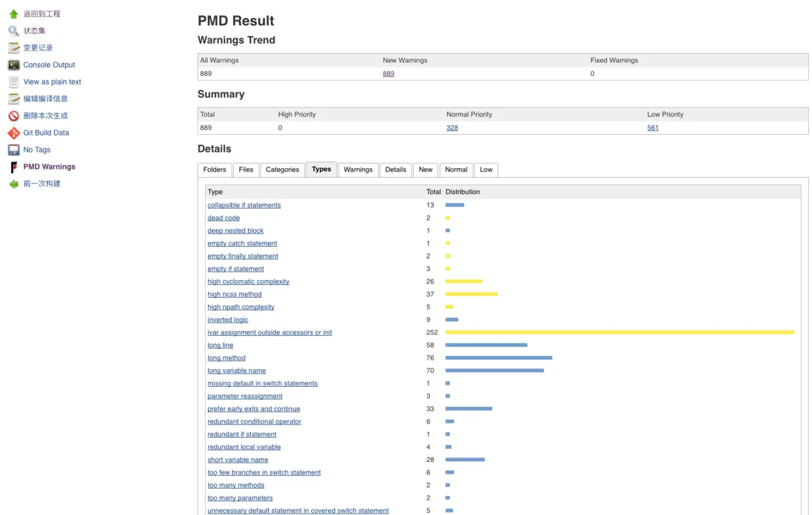Open short variable name link
Screen dimensions: 812x515
coord(238,460)
